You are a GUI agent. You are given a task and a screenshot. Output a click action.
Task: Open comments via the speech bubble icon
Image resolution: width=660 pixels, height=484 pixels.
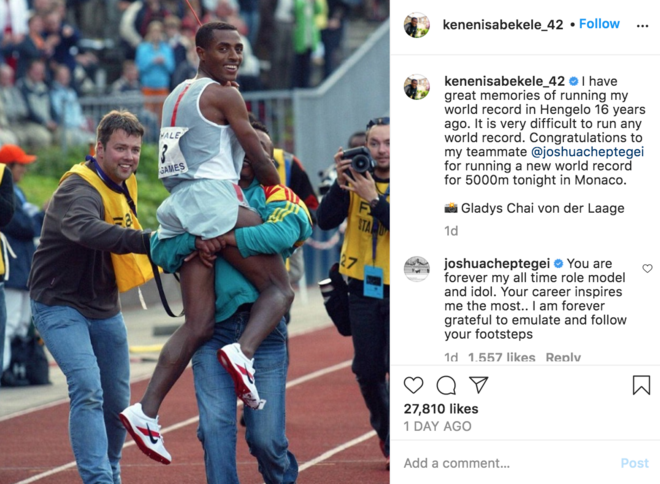[446, 385]
